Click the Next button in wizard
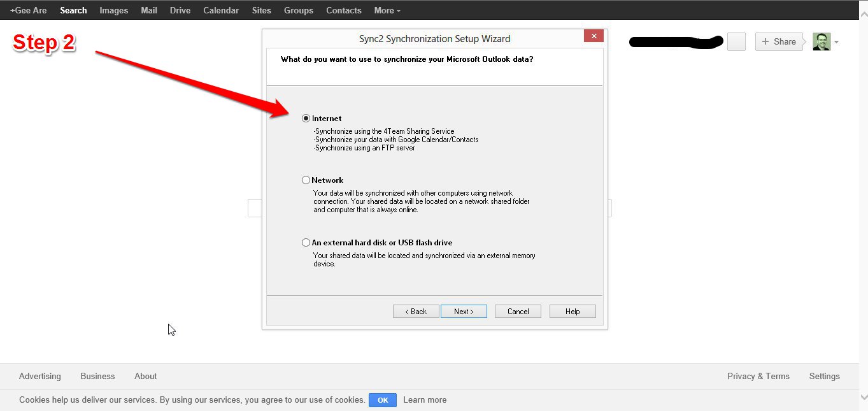The image size is (868, 411). pyautogui.click(x=464, y=312)
